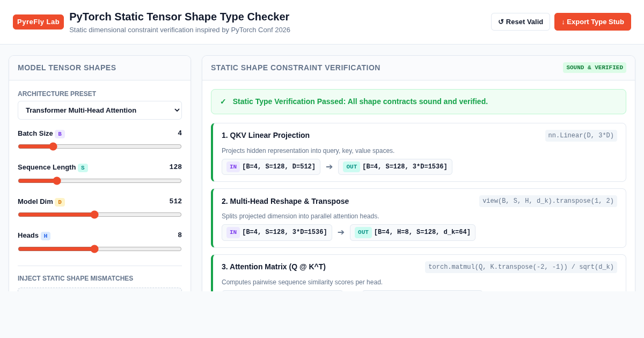Click '3. Attention Matrix (Q @ K^T)' title
The width and height of the screenshot is (644, 338).
[x=274, y=267]
